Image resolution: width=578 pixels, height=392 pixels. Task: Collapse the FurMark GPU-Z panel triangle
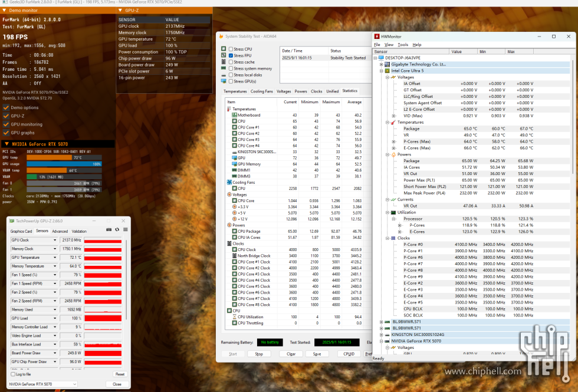(x=120, y=11)
